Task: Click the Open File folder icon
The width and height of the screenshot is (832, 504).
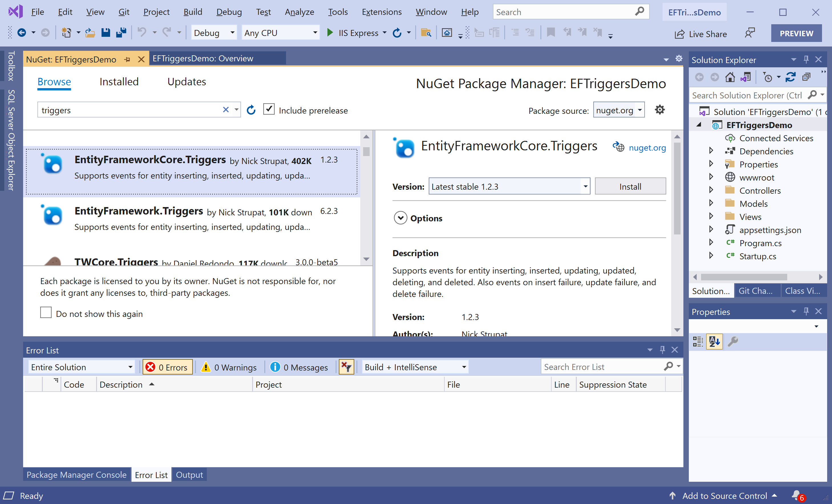Action: (90, 33)
